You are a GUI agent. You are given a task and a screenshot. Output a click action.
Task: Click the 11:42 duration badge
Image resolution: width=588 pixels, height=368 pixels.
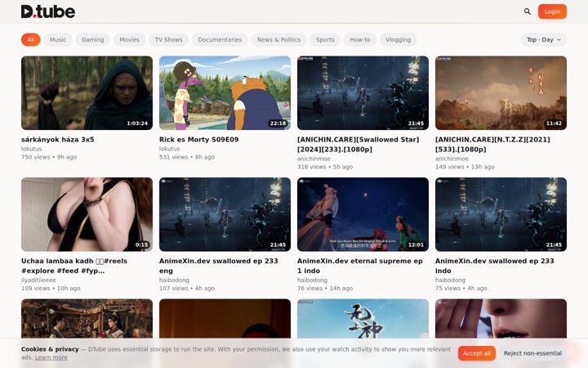[554, 123]
